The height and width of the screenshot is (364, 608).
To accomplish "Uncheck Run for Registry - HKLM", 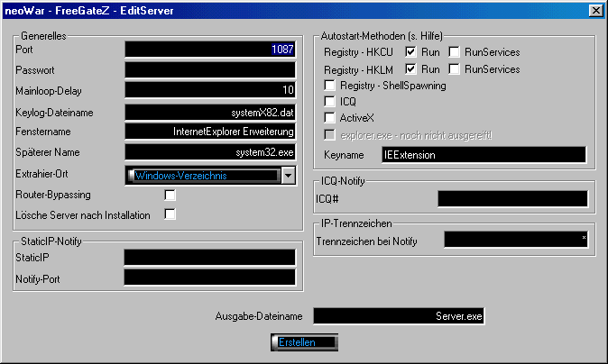I will [411, 68].
